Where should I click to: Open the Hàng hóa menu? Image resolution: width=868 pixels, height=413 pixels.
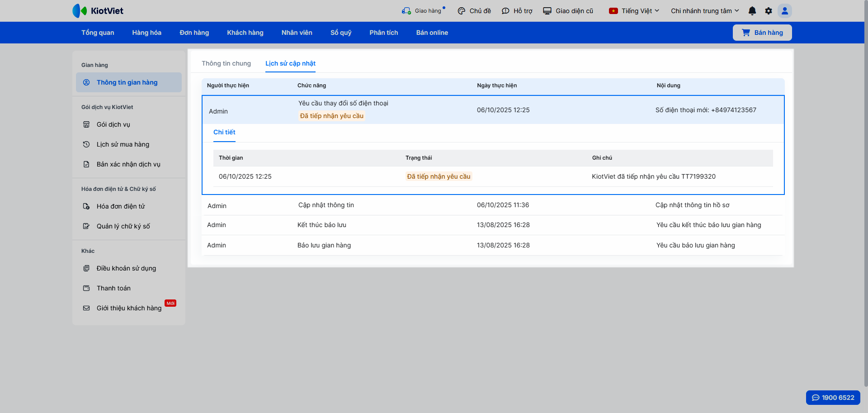146,33
